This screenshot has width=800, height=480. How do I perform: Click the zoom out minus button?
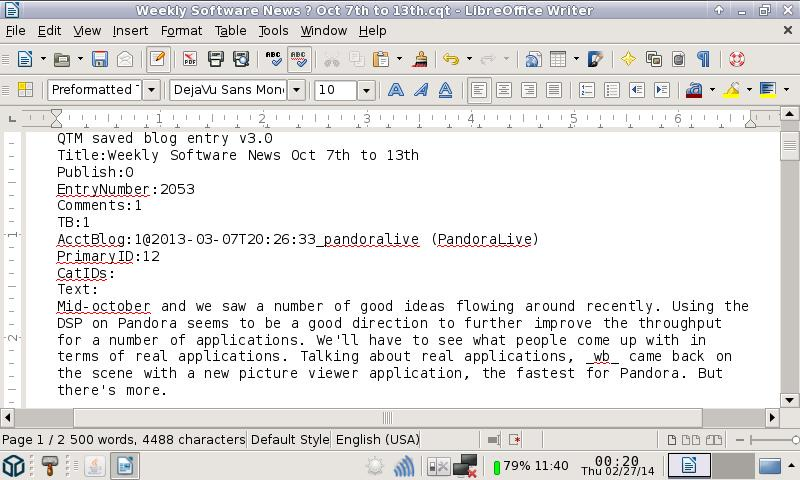pyautogui.click(x=739, y=440)
